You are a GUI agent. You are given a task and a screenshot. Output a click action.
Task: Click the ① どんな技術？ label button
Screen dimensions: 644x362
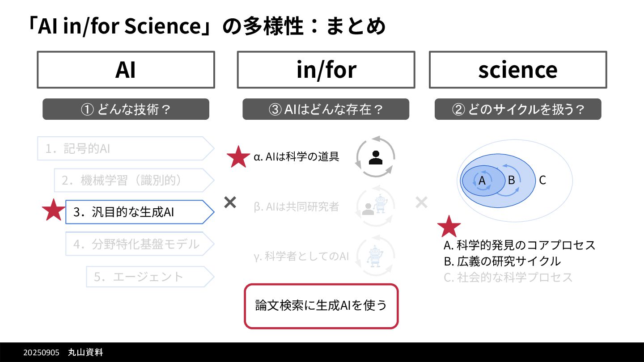[x=126, y=109]
